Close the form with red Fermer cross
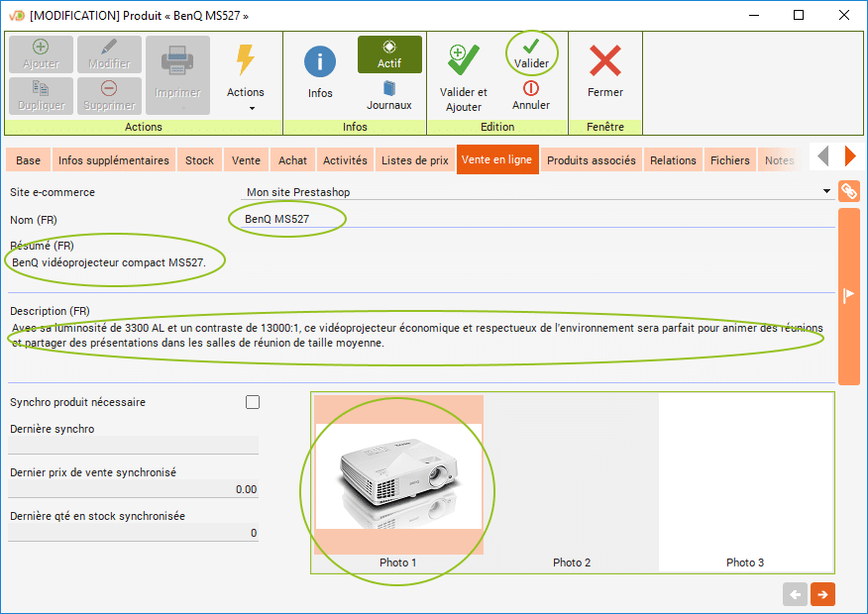Viewport: 868px width, 614px height. pos(604,61)
